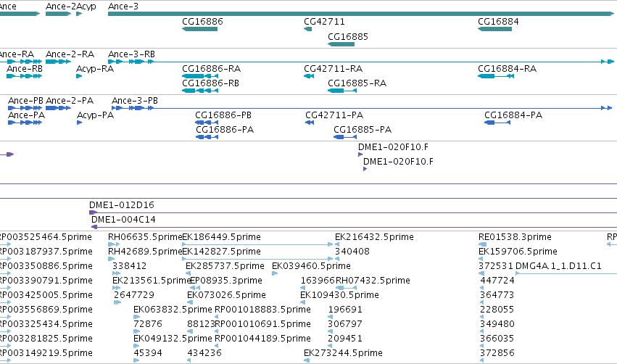Click the RP001044189.5prime EST label

262,339
